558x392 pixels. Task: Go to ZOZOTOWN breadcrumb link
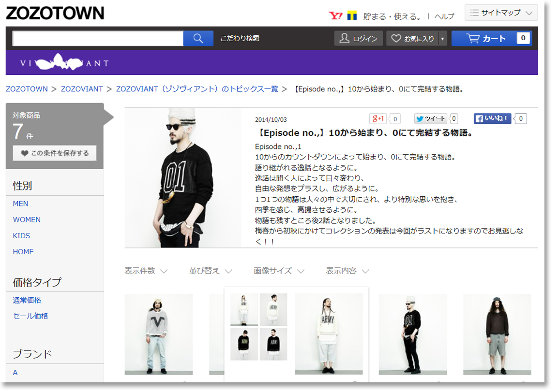click(x=27, y=89)
